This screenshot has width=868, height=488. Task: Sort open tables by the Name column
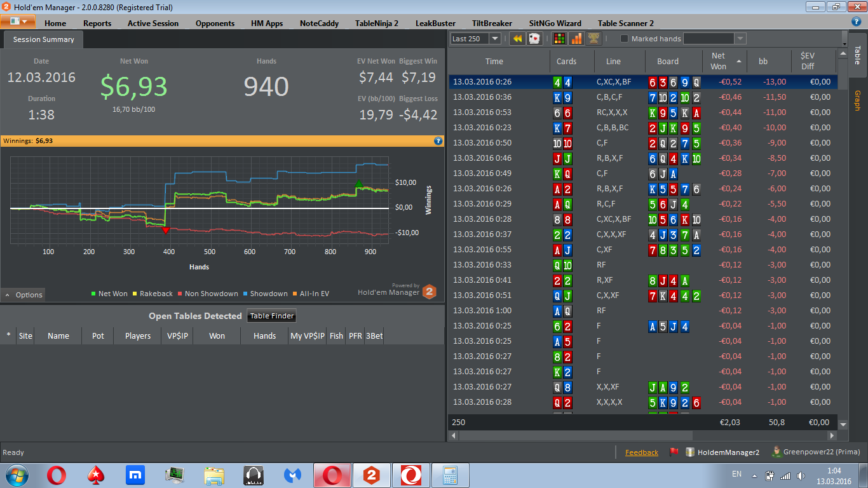click(58, 335)
